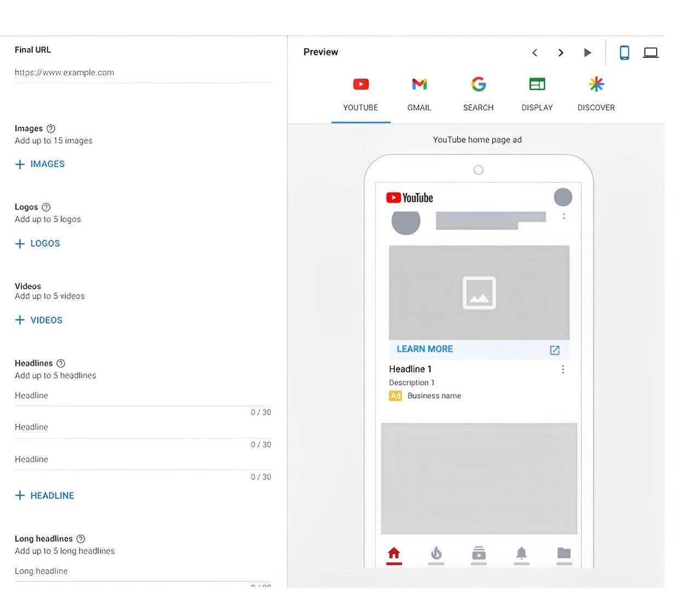Open help for Headlines section
This screenshot has width=700, height=589.
(x=61, y=363)
